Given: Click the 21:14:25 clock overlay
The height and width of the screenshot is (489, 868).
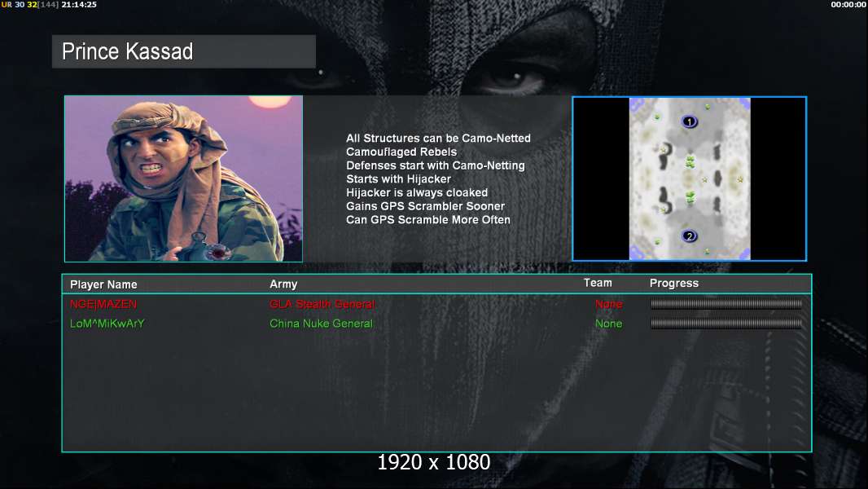Looking at the screenshot, I should (x=79, y=4).
